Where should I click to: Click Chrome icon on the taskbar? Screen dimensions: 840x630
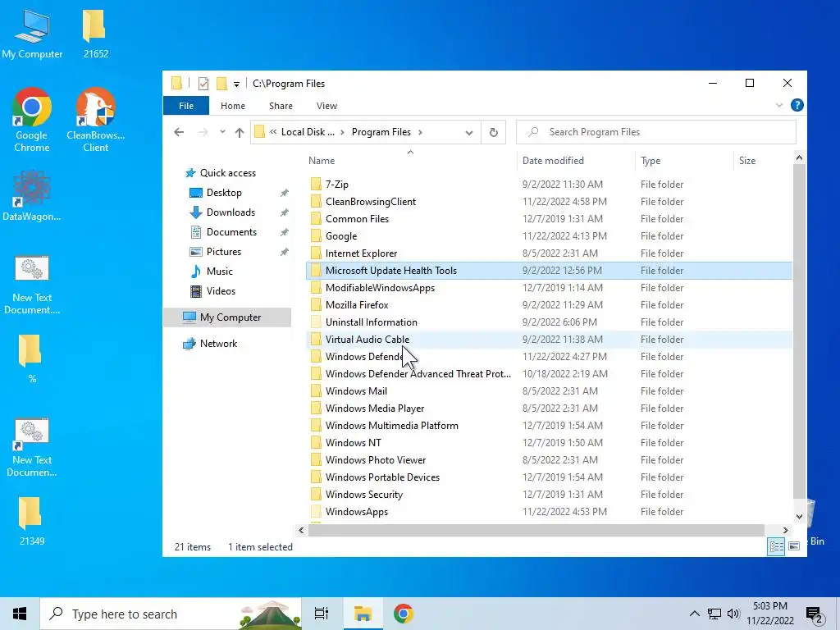click(403, 614)
